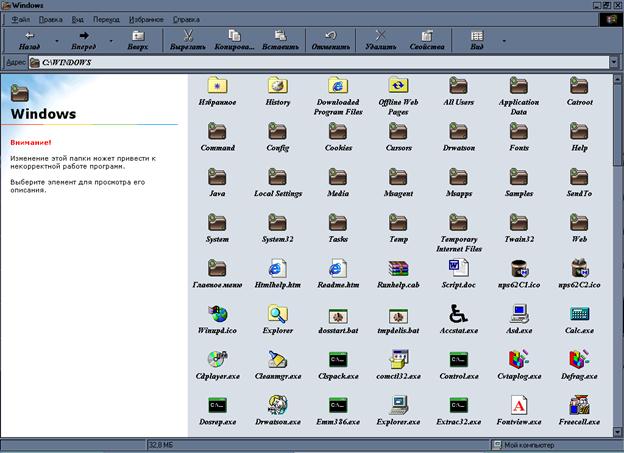The height and width of the screenshot is (453, 624).
Task: Click the Вставить (Paste) toolbar icon
Action: coord(280,36)
